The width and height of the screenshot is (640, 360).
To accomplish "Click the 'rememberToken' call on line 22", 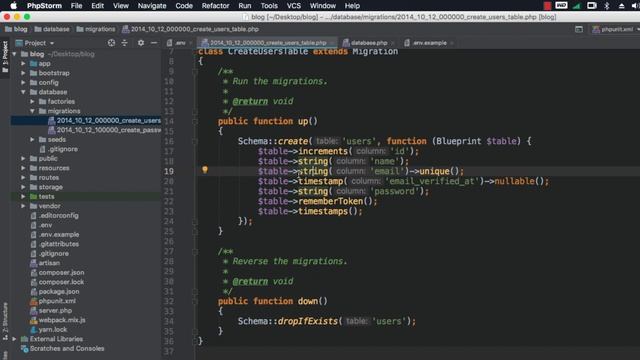I will click(x=331, y=201).
